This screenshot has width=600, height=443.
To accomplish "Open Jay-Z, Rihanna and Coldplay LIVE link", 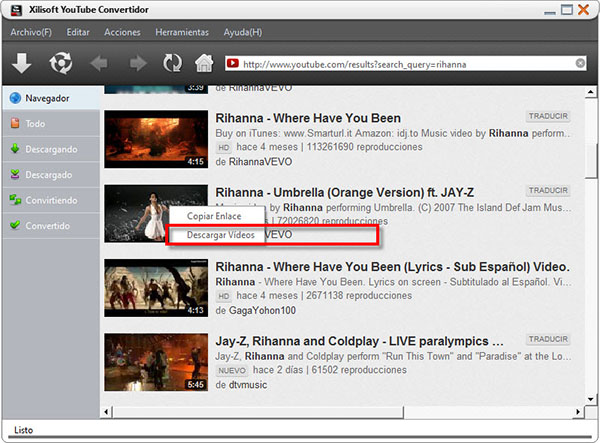I will pos(359,341).
